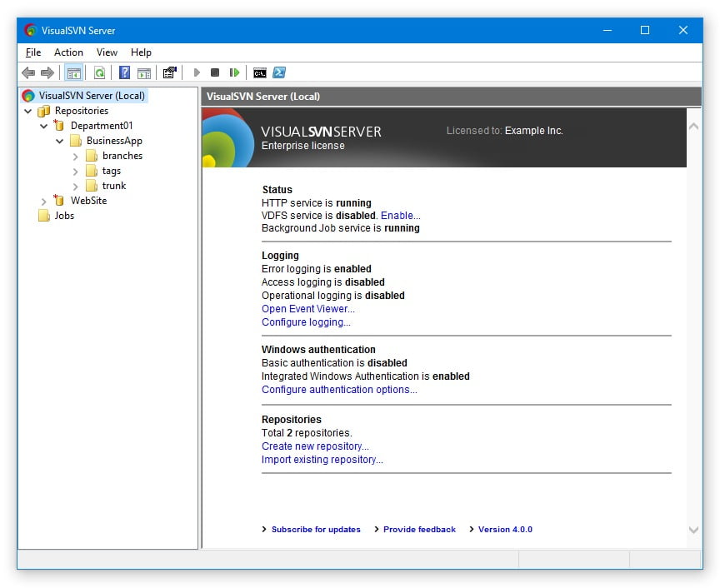Stop the service with the stop icon

(x=215, y=72)
